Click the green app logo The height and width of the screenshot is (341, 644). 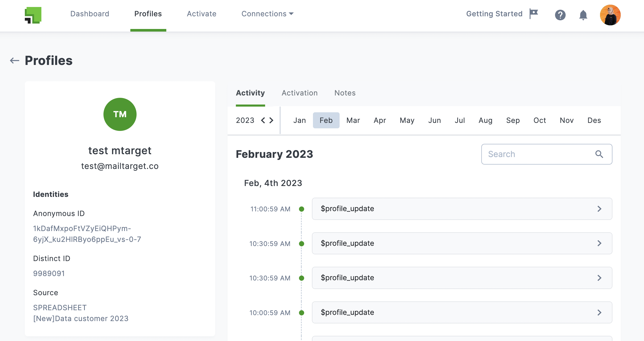(33, 15)
